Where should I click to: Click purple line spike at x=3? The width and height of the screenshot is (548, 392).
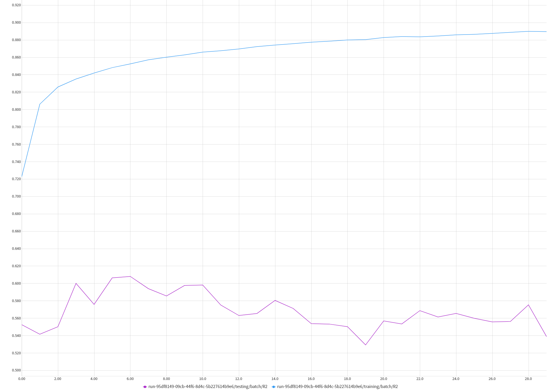click(x=76, y=283)
